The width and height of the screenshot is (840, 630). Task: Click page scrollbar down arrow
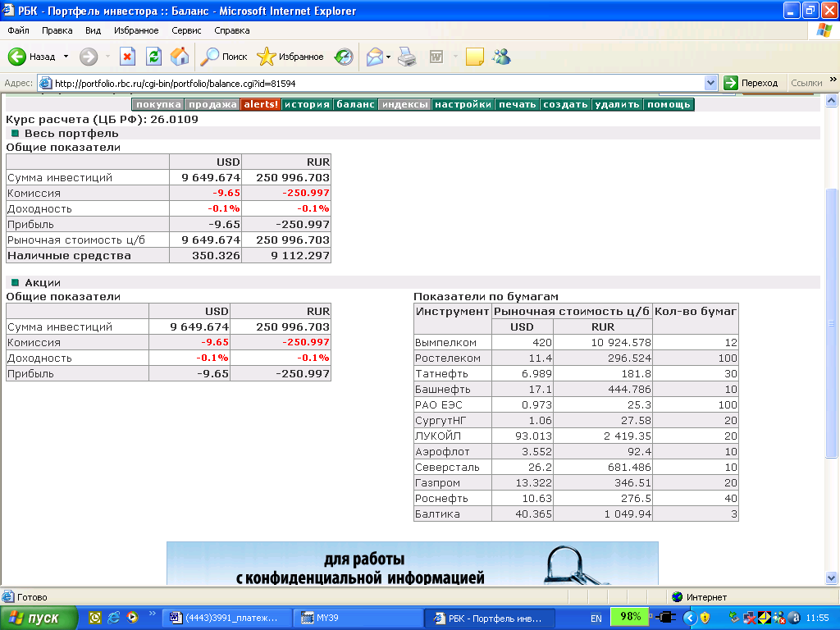(x=832, y=578)
